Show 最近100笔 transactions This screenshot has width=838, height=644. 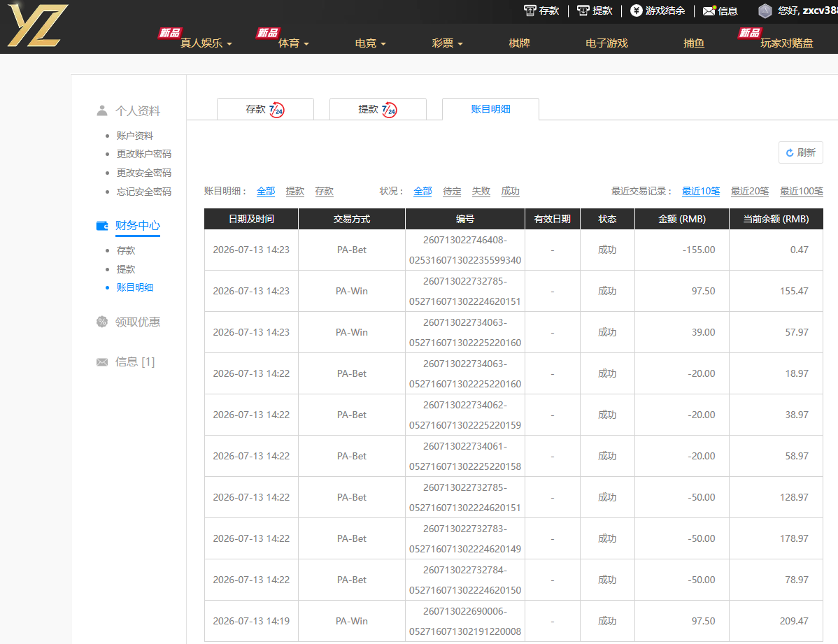coord(801,191)
